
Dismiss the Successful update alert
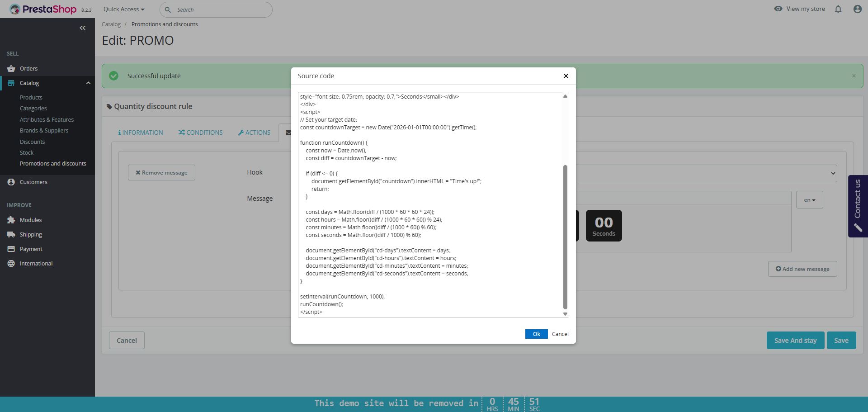click(854, 76)
